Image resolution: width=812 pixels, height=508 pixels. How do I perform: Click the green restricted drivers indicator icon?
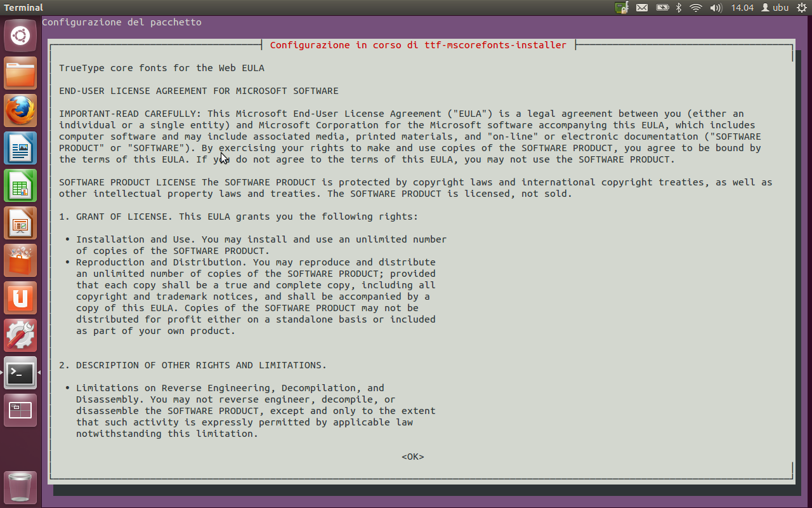point(622,8)
